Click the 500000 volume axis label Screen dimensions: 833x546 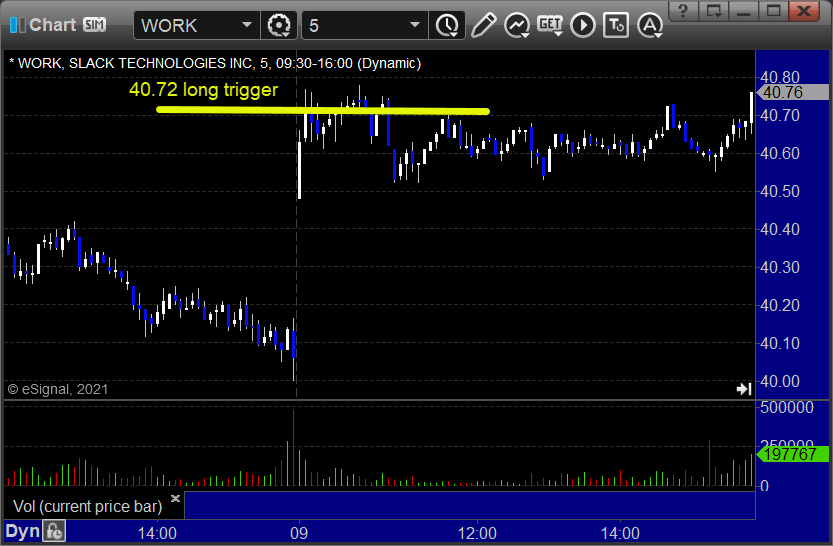click(x=787, y=407)
